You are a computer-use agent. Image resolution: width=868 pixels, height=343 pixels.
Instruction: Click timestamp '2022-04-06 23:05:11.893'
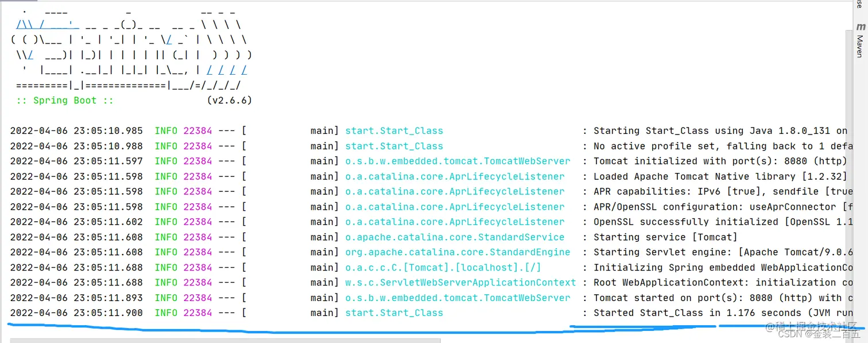(x=76, y=298)
